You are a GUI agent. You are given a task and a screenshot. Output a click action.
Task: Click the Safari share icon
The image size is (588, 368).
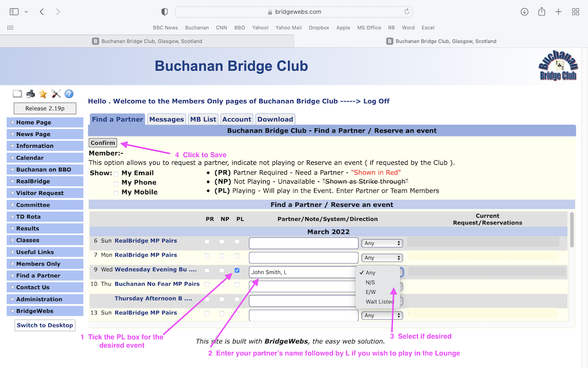tap(542, 12)
